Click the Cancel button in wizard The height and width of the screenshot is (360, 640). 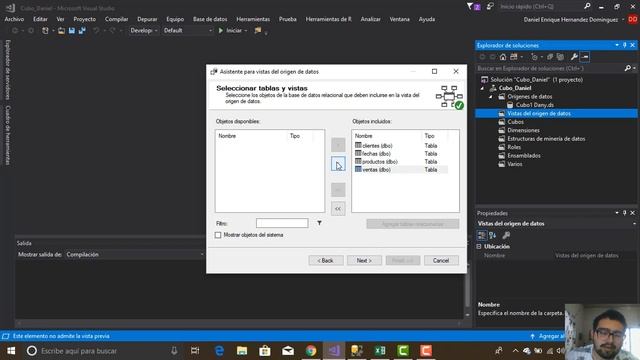(441, 260)
